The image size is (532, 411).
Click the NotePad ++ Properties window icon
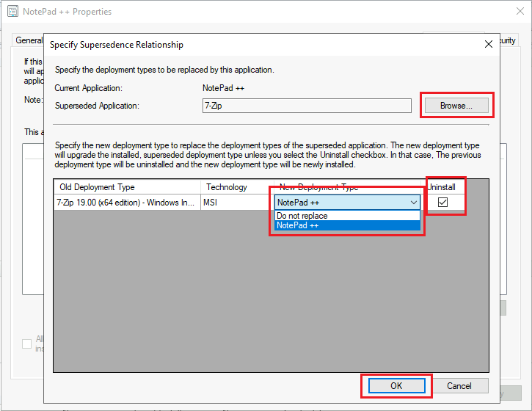(13, 11)
